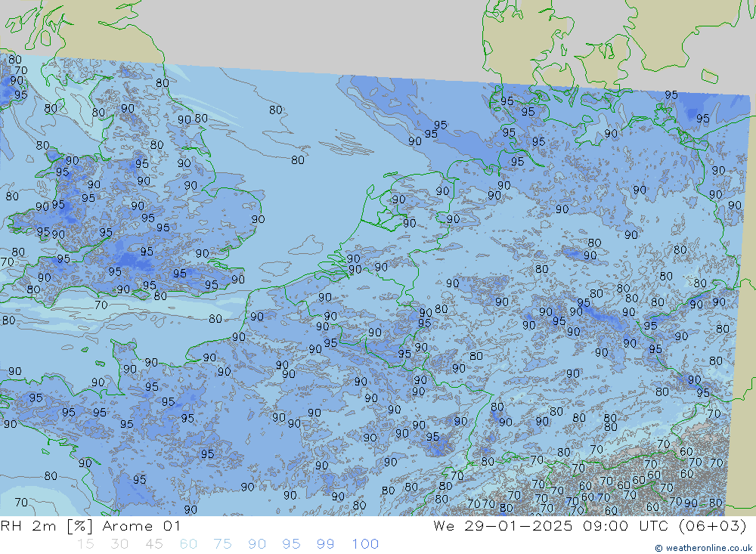Image resolution: width=756 pixels, height=554 pixels.
Task: Click the 99 value in the legend scale
Action: 325,544
